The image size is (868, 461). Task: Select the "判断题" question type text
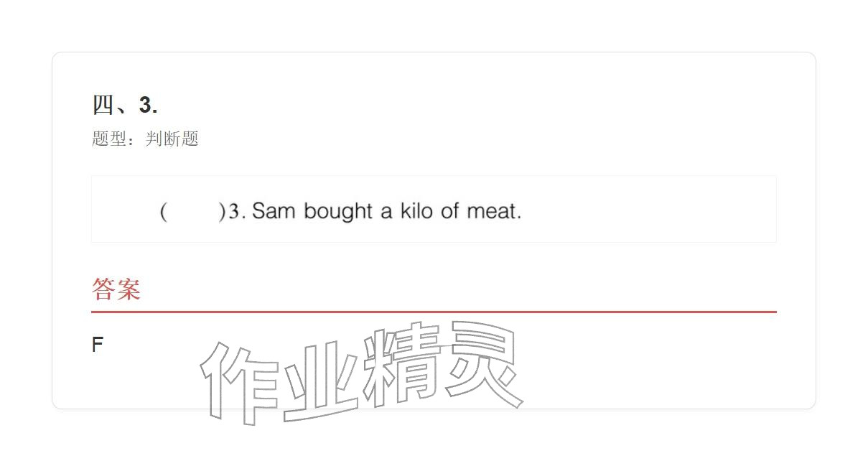pos(172,139)
